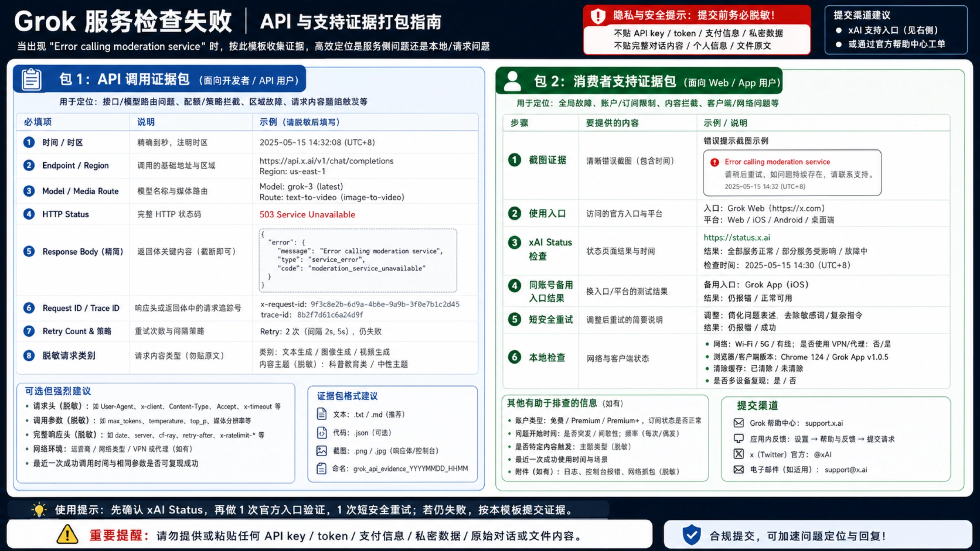
Task: Click blue number 6 badge beside Request ID / Trace ID
Action: pyautogui.click(x=29, y=308)
